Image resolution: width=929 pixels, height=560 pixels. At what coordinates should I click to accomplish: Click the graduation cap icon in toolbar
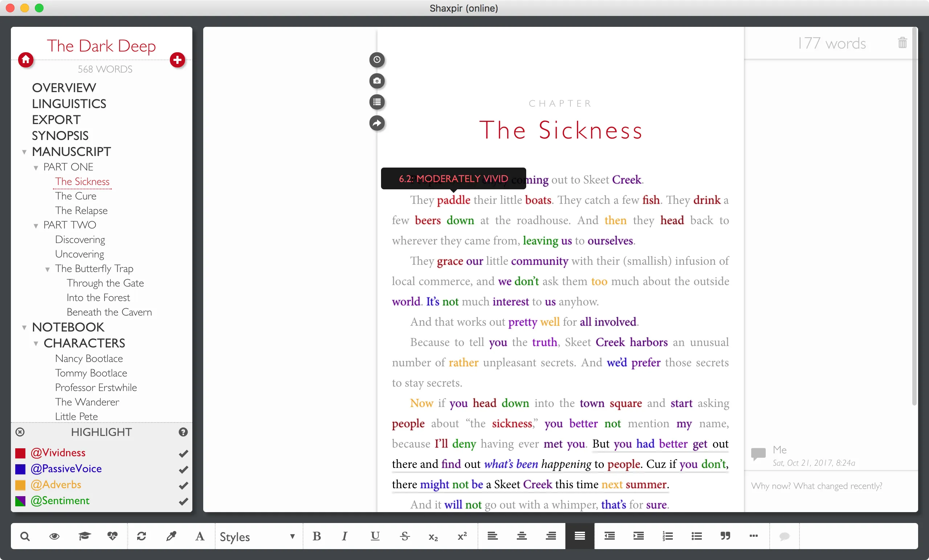coord(84,536)
